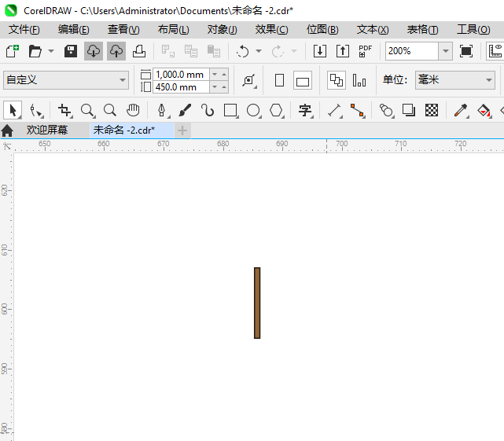Select the Polygon tool
Screen dimensions: 504x441
coord(276,111)
